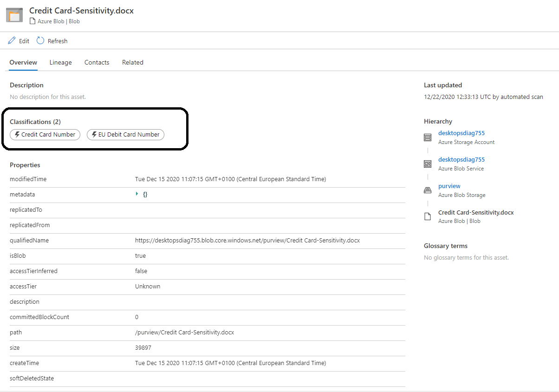This screenshot has height=392, width=559.
Task: Click Credit Card-Sensitivity.docx in the Hierarchy
Action: click(x=475, y=213)
